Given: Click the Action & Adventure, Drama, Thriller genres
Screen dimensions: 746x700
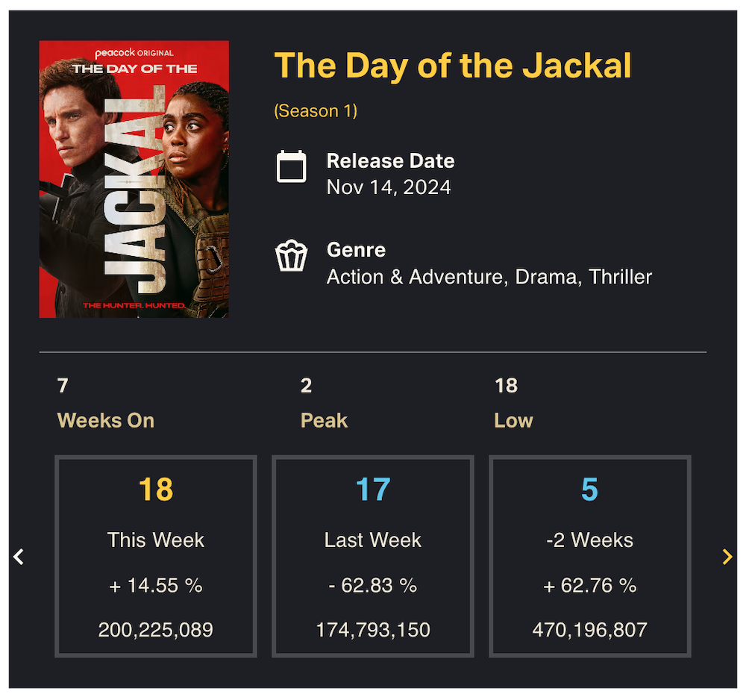Looking at the screenshot, I should pyautogui.click(x=489, y=277).
